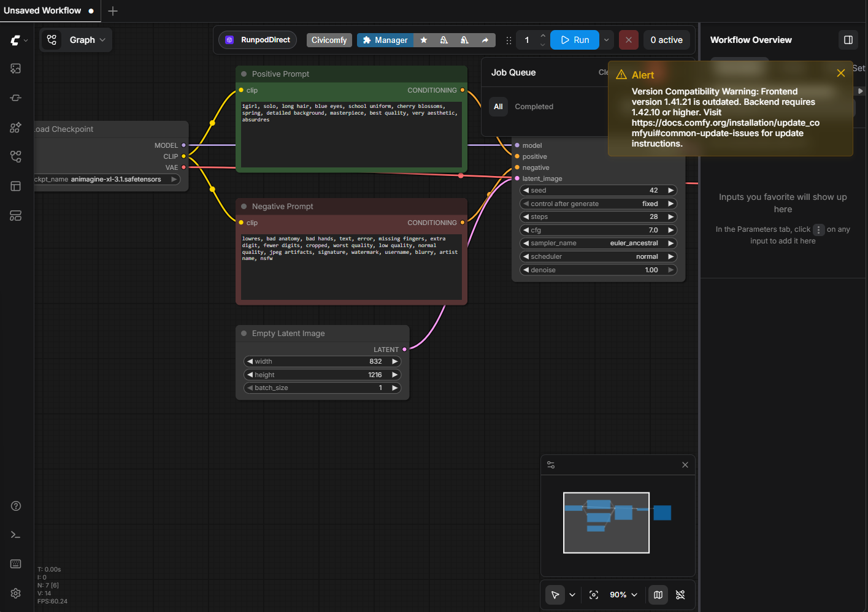Click the positive prompt text box
This screenshot has height=612, width=868.
(x=351, y=135)
